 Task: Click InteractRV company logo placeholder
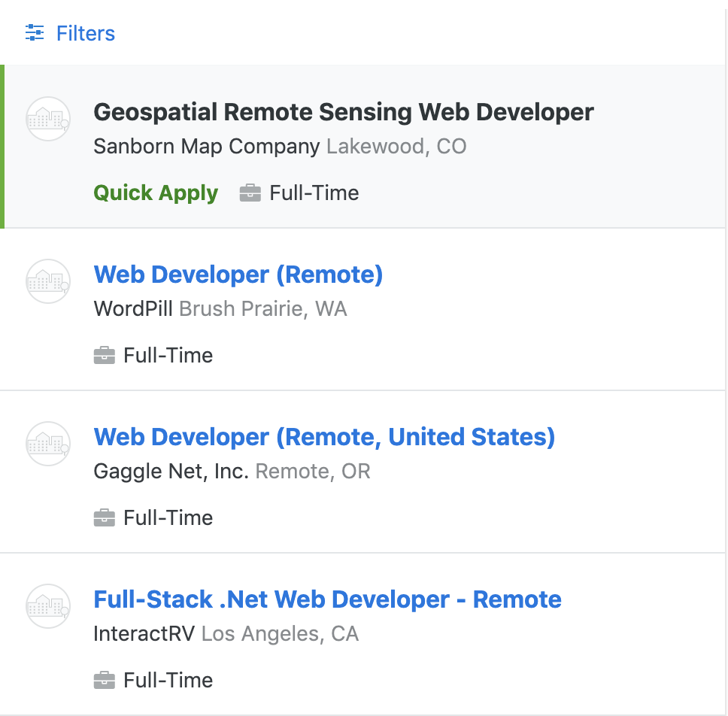pyautogui.click(x=48, y=606)
